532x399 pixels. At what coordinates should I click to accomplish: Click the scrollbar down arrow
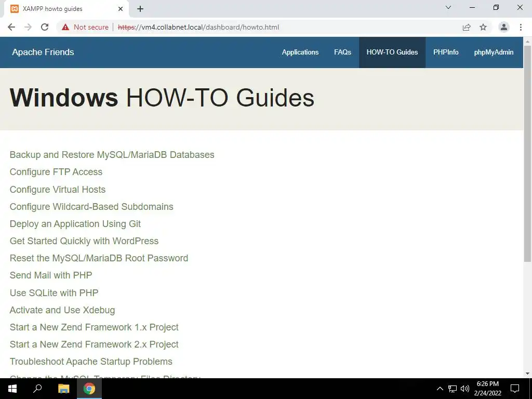click(x=528, y=374)
